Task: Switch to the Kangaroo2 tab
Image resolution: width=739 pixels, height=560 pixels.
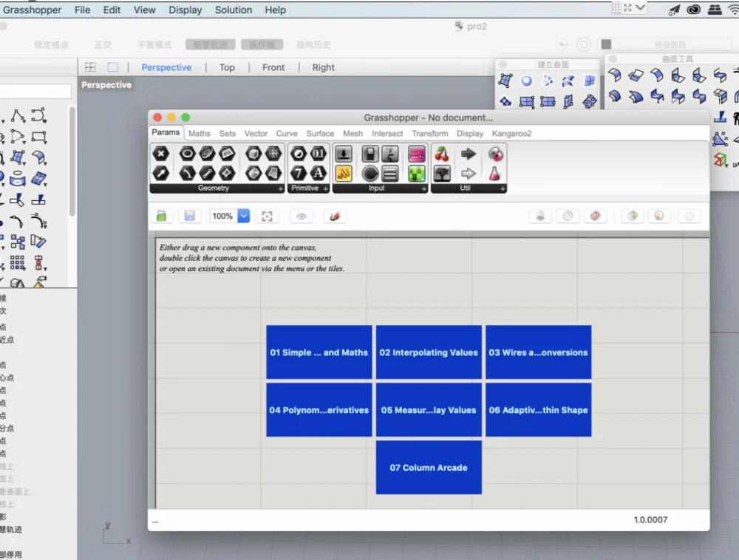Action: coord(511,134)
